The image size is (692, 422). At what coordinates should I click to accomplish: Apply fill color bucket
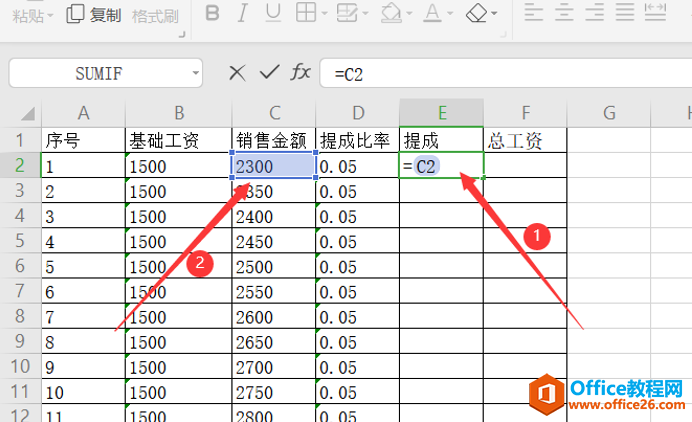coord(391,12)
